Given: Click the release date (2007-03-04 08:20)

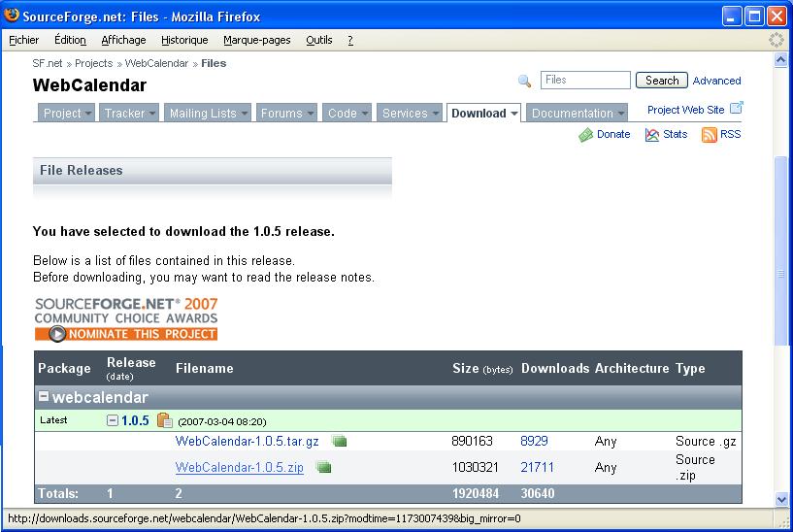Looking at the screenshot, I should [222, 421].
